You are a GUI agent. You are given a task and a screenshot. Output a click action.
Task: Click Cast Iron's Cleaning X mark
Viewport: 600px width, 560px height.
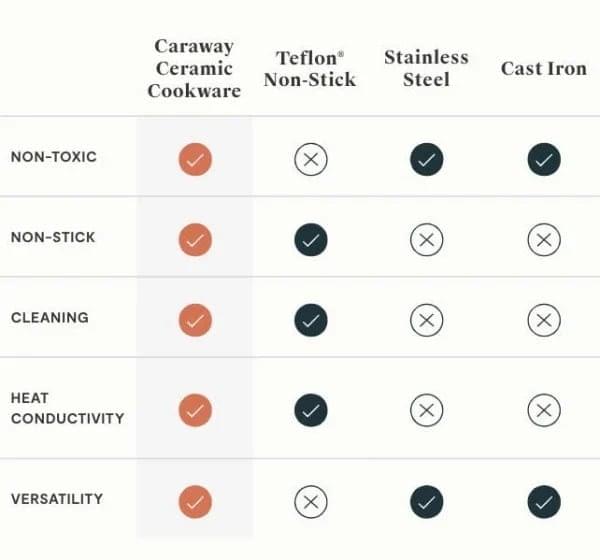[x=544, y=320]
